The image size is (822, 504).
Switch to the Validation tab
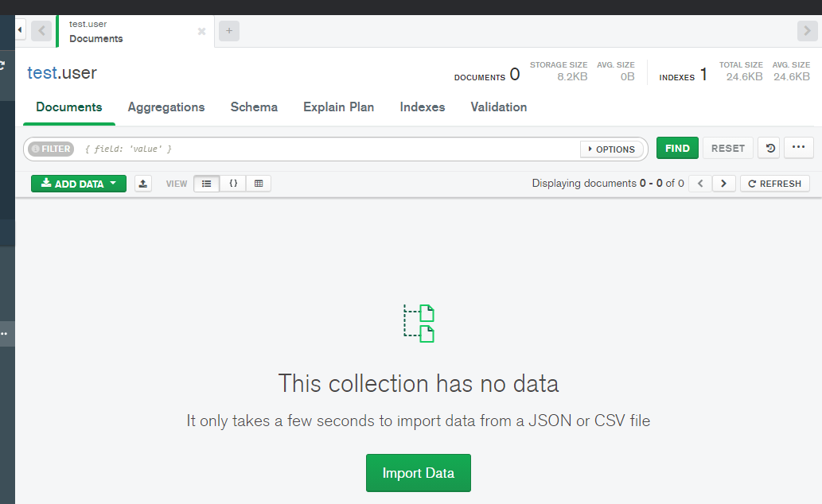pyautogui.click(x=499, y=107)
